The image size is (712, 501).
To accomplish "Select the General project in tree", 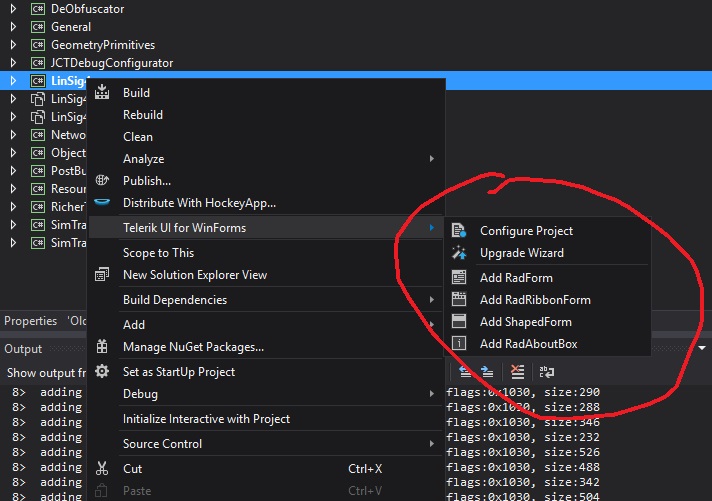I will tap(70, 27).
